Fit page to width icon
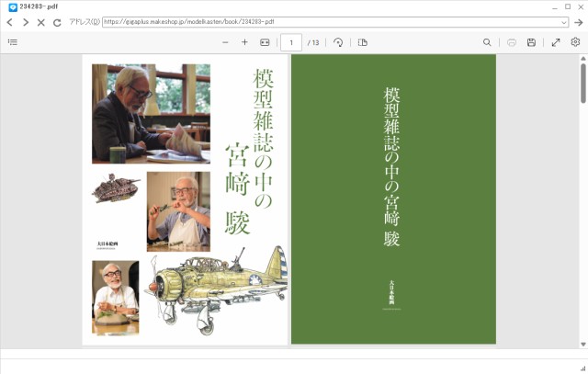The width and height of the screenshot is (588, 374). pos(265,42)
